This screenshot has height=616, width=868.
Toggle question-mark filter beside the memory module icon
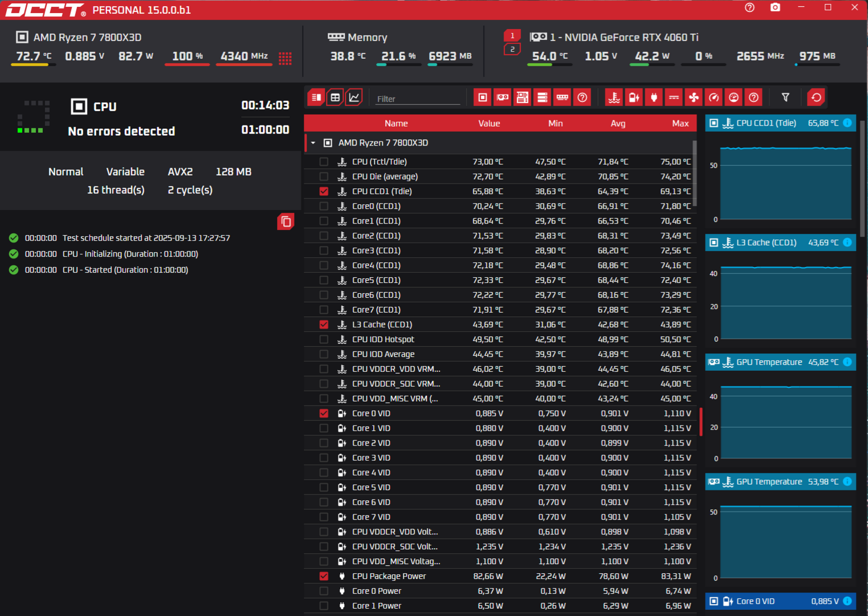(x=582, y=98)
